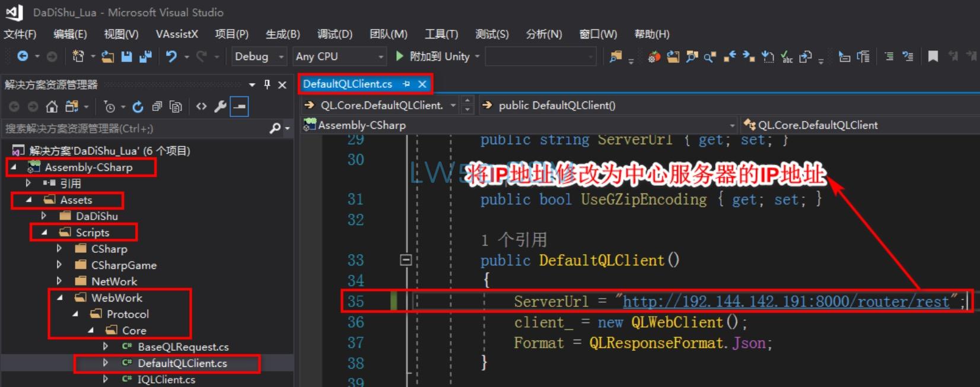Click the Refresh icon in Solution Explorer

(138, 107)
